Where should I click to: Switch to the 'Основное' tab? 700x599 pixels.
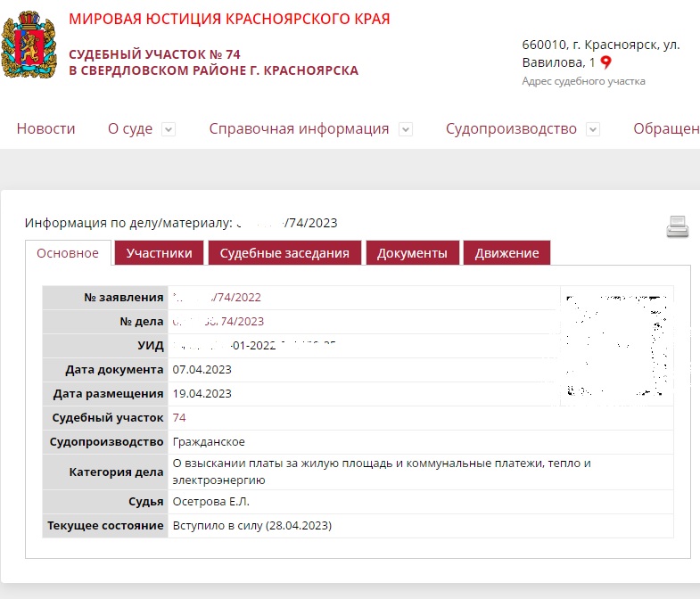pyautogui.click(x=68, y=253)
